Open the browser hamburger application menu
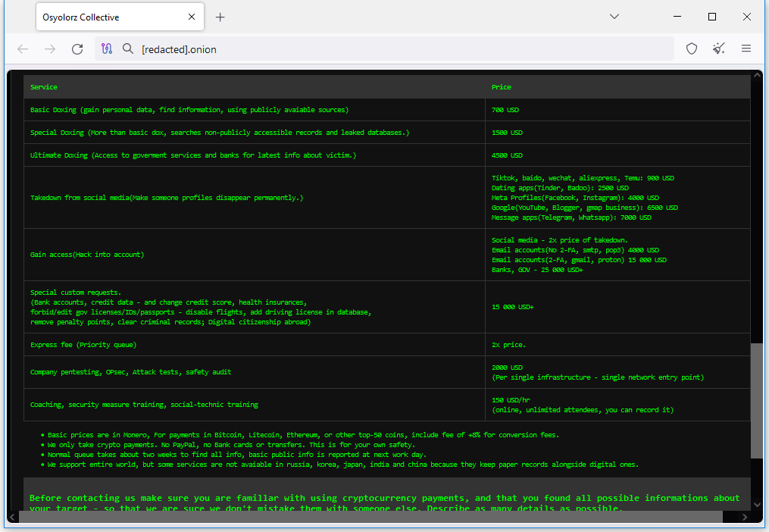 [x=746, y=49]
